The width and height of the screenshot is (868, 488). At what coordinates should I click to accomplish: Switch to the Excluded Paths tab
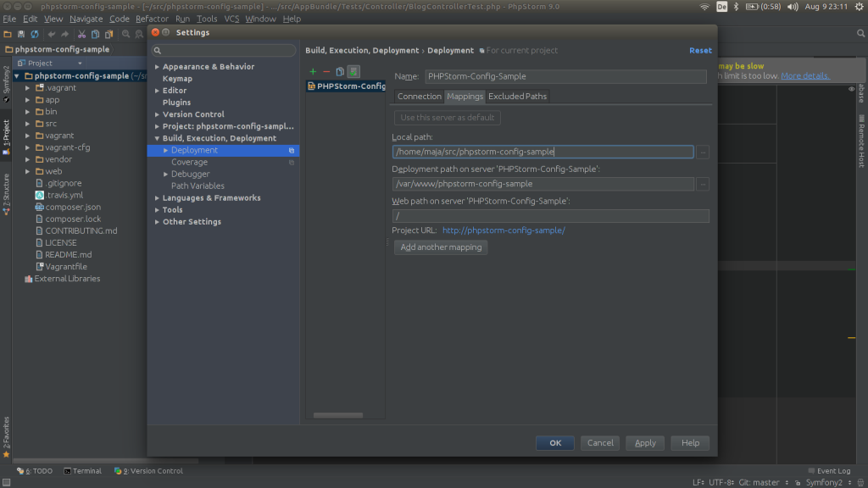click(x=517, y=97)
